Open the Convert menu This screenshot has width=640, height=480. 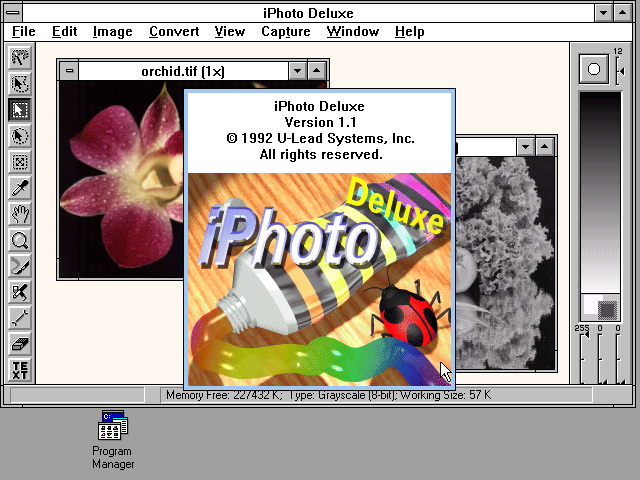click(x=174, y=31)
